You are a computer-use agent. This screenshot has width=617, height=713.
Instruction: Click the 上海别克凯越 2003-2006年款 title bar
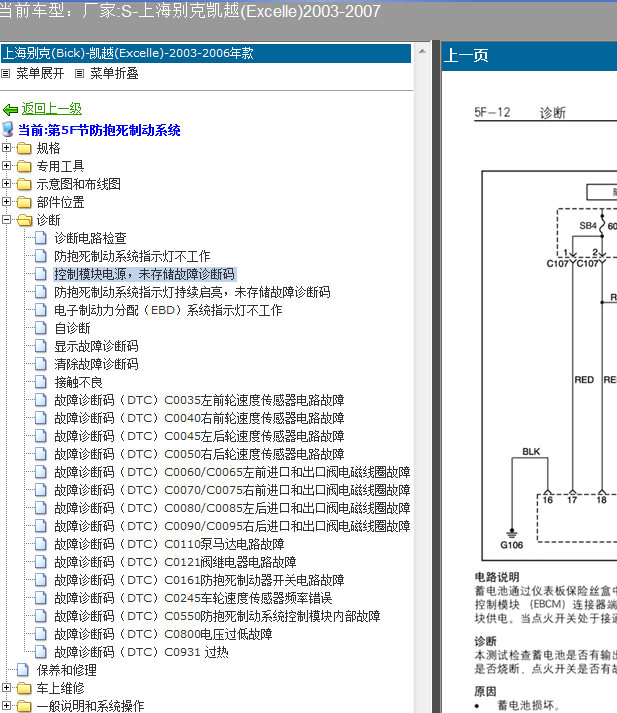coord(206,53)
